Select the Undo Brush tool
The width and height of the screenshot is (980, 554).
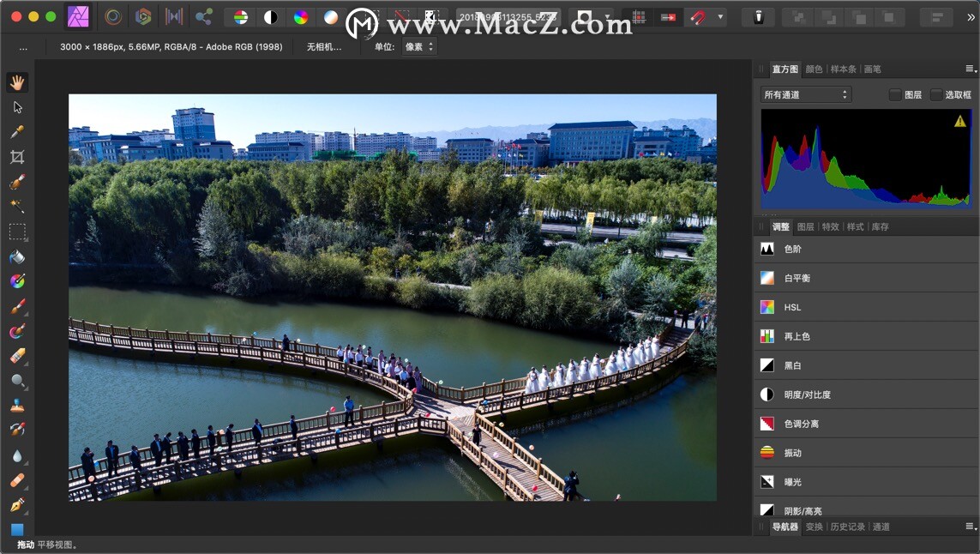coord(17,430)
